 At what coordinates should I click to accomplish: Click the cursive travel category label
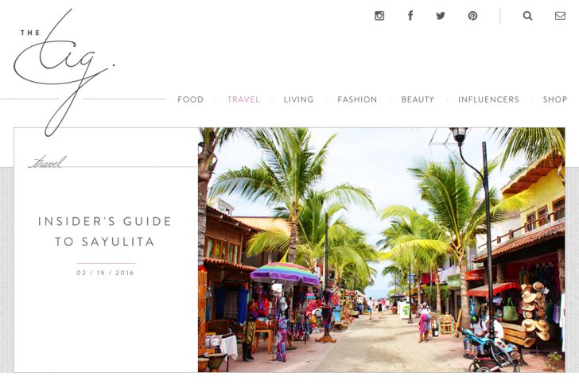(47, 162)
